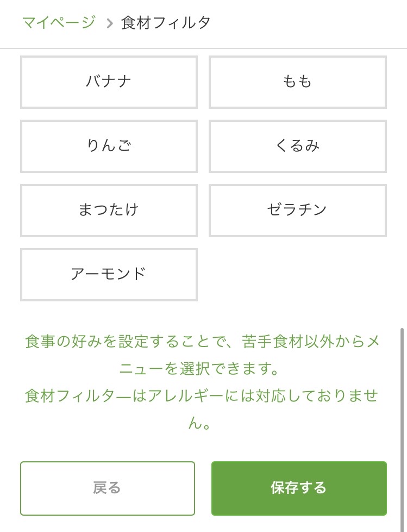This screenshot has height=532, width=407.
Task: Click the ゼラチン label text
Action: click(297, 209)
